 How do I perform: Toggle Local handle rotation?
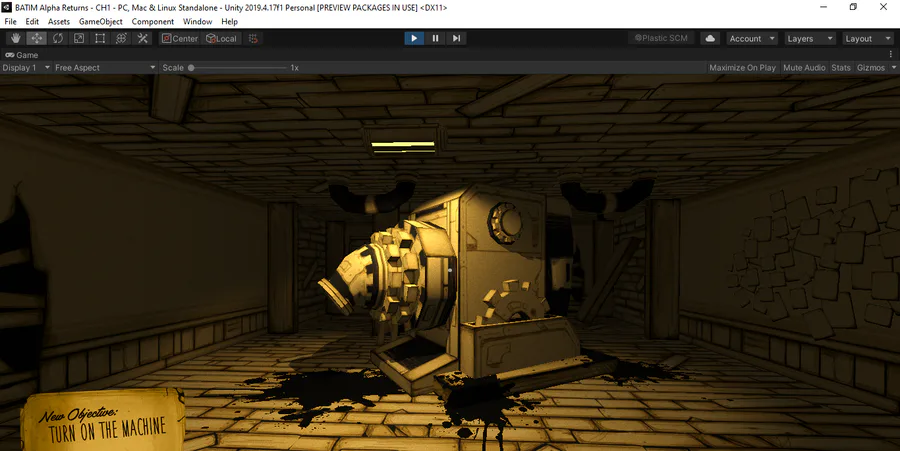(x=222, y=38)
